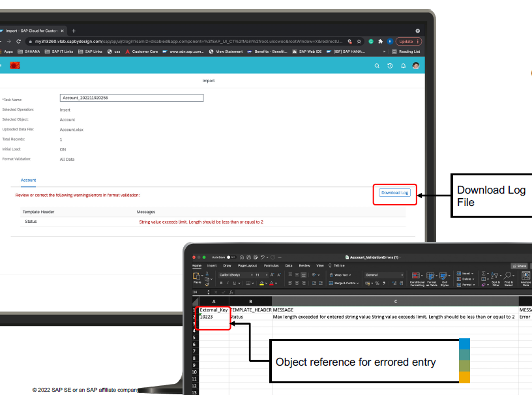Click the Excel Save icon
Screen dimensions: 532x395
click(248, 257)
